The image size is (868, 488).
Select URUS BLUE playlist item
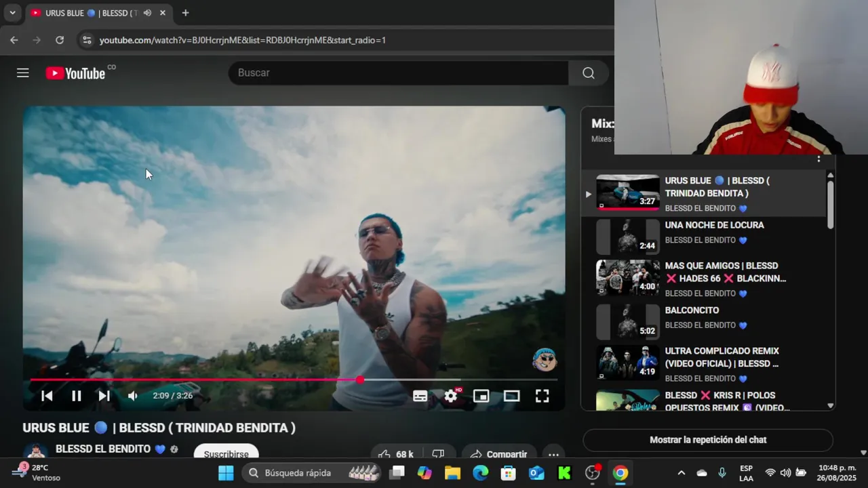[704, 194]
